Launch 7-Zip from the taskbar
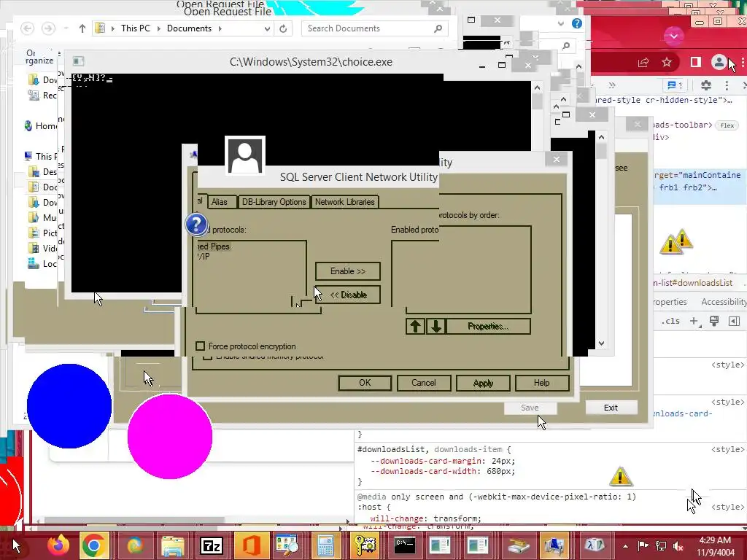747x560 pixels. tap(211, 545)
